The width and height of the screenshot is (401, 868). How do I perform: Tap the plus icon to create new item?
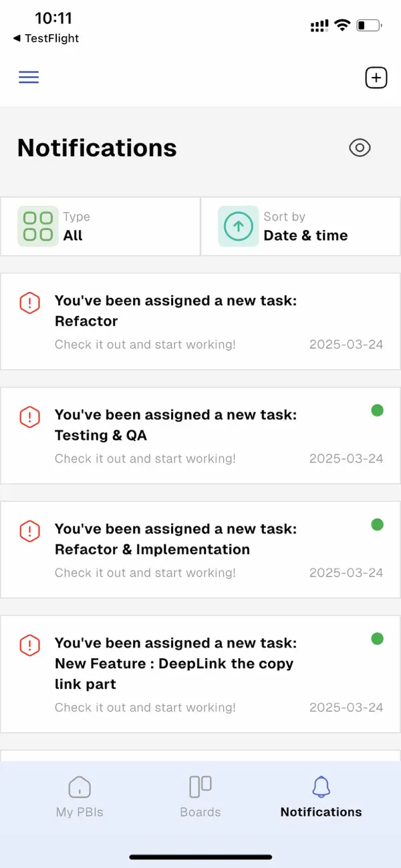click(x=376, y=77)
